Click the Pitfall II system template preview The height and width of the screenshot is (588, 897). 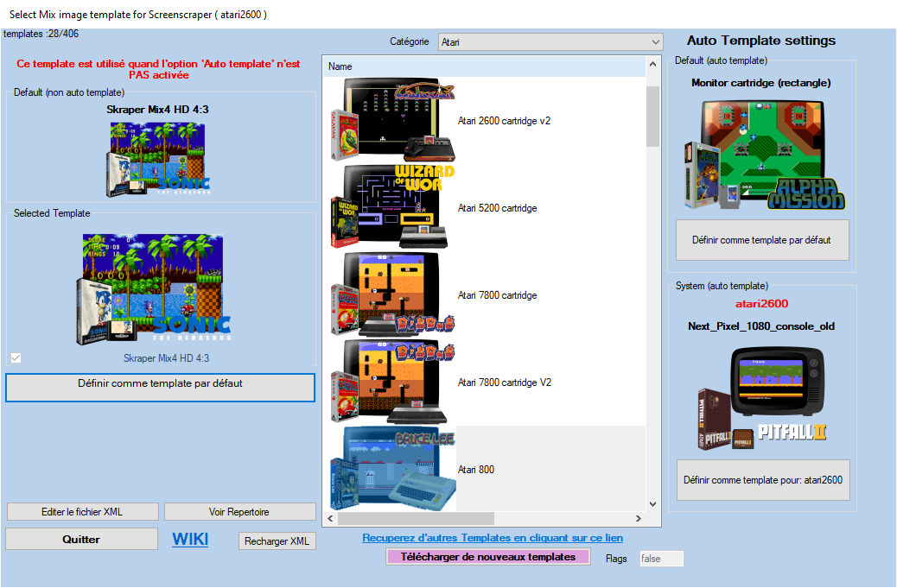[762, 396]
